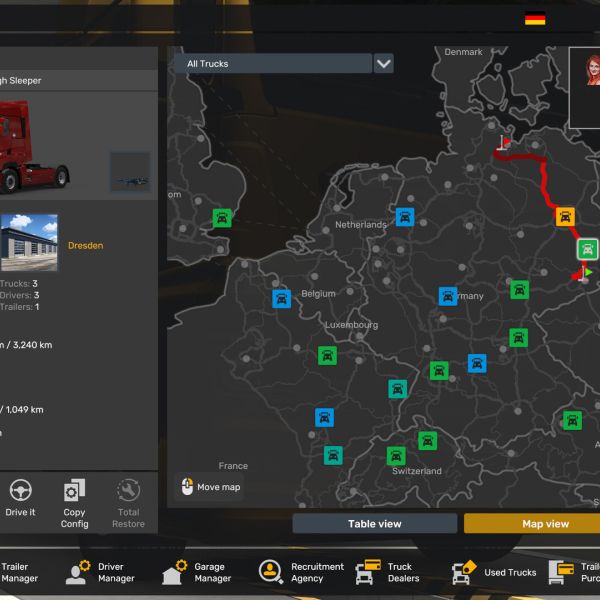Viewport: 600px width, 600px height.
Task: Select the orange truck marker on the red route
Action: 565,217
